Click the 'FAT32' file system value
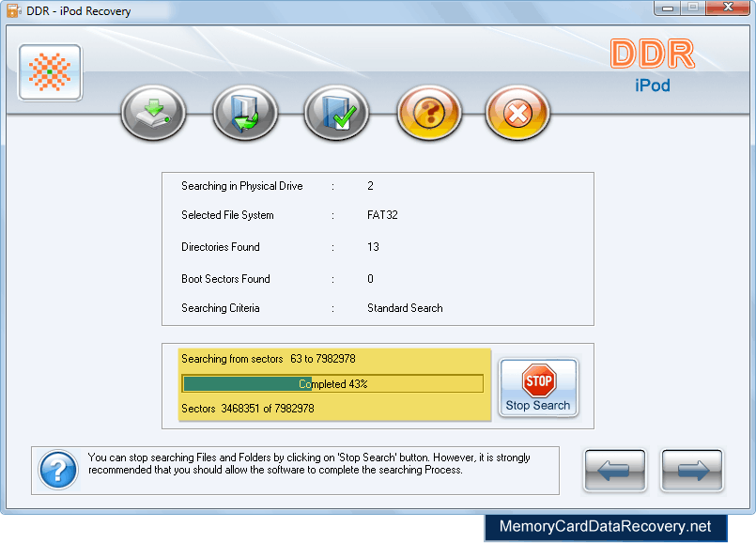756x543 pixels. [x=382, y=215]
